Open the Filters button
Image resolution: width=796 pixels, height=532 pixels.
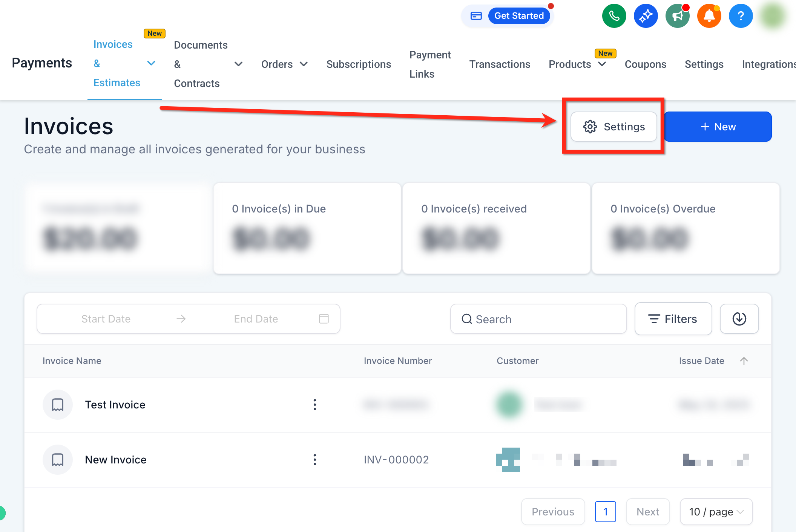673,319
